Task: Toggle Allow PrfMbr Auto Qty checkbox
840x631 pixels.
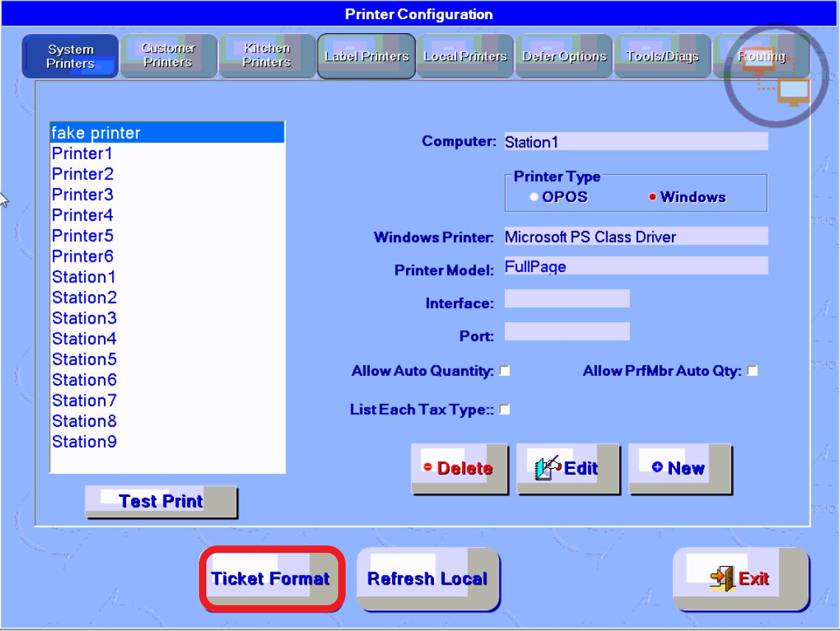Action: (x=752, y=371)
